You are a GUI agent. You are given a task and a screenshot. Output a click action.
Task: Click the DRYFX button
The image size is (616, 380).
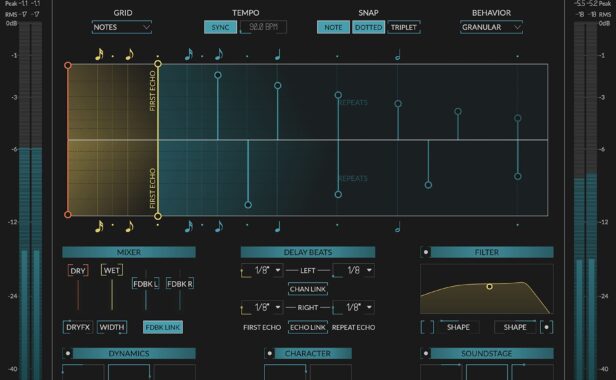tap(78, 327)
